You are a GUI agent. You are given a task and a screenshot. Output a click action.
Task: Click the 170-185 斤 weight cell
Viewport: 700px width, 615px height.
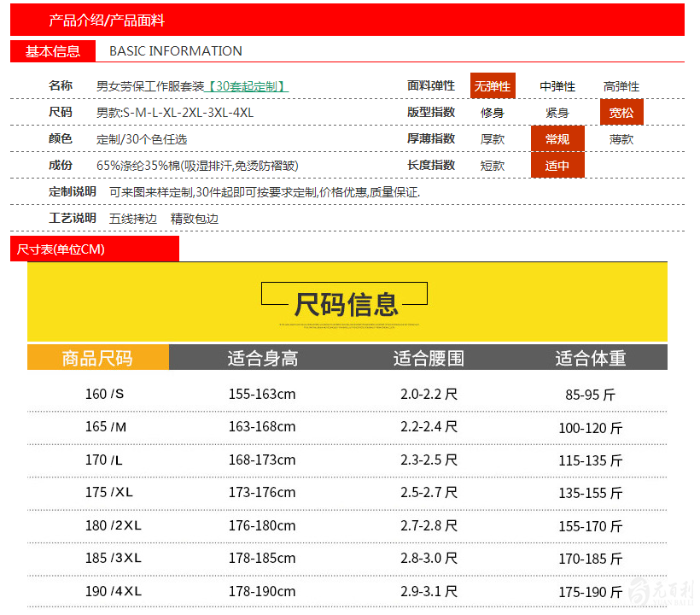[x=590, y=559]
